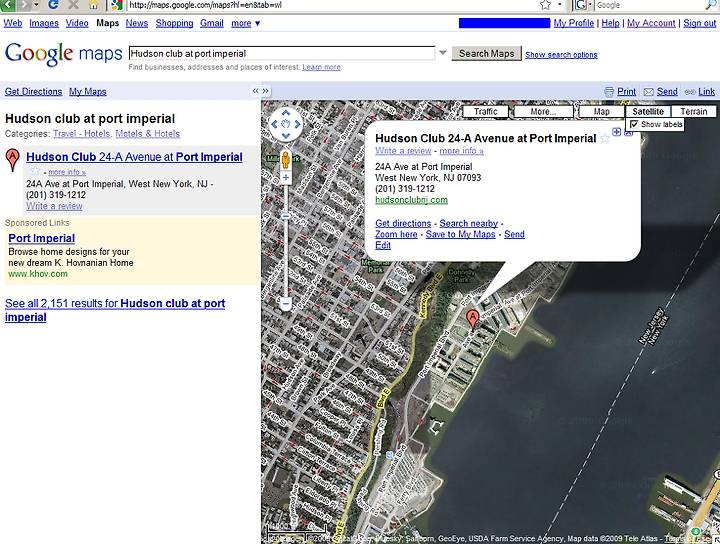Pan map left with the navigation arrow

coord(274,124)
